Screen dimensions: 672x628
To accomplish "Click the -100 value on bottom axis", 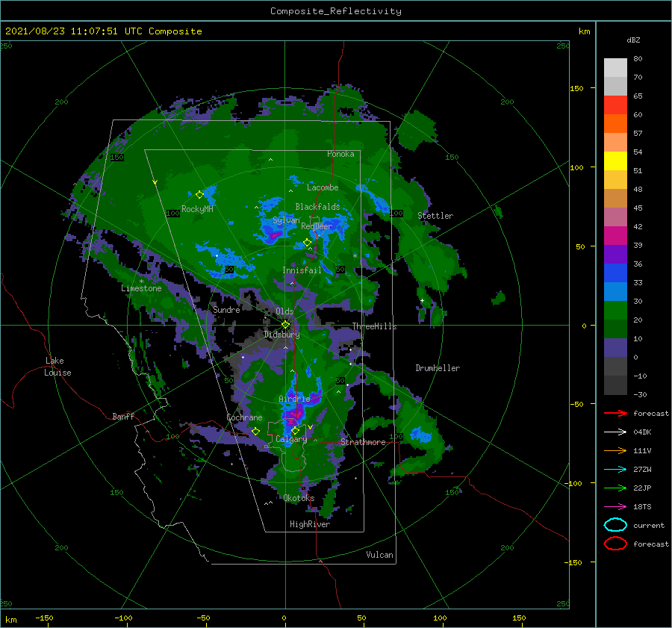I will coord(123,618).
